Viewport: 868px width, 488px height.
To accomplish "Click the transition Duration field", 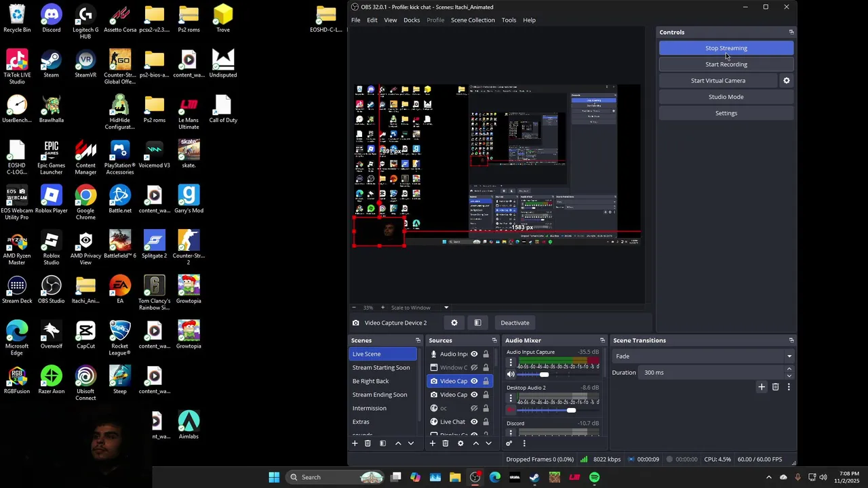I will [x=711, y=372].
